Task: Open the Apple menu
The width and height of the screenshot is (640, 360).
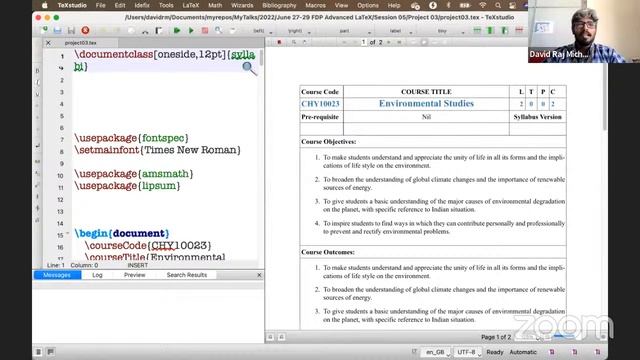Action: [x=44, y=5]
